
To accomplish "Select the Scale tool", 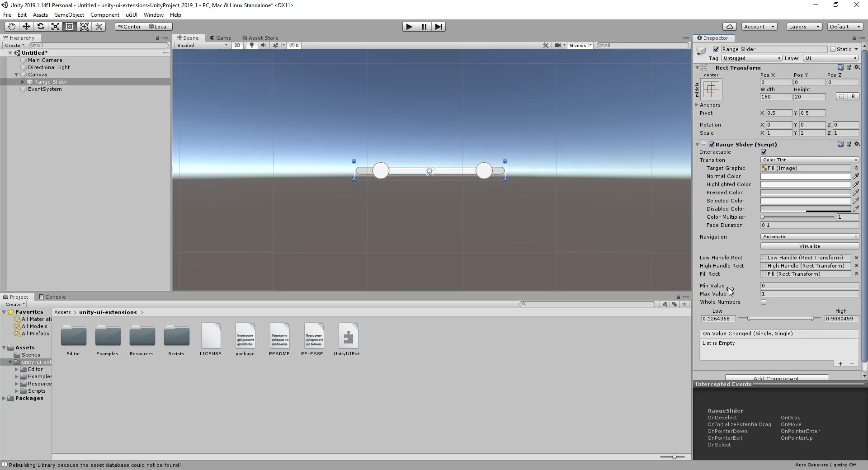I will [55, 27].
